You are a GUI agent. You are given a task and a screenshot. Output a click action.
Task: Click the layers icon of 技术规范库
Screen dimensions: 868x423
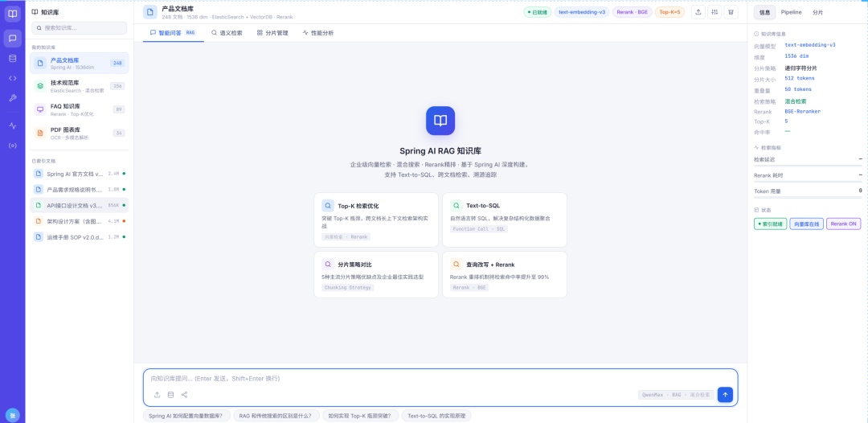(40, 86)
